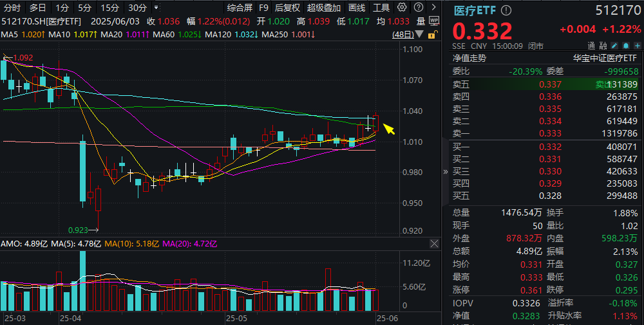Open 综合屏 view
The height and width of the screenshot is (325, 644).
(240, 8)
